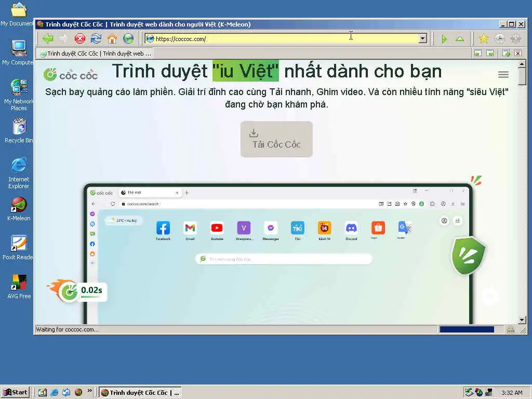Click the 'Waiting for coccoc.com...' status text
Viewport: 532px width, 399px height.
[68, 329]
